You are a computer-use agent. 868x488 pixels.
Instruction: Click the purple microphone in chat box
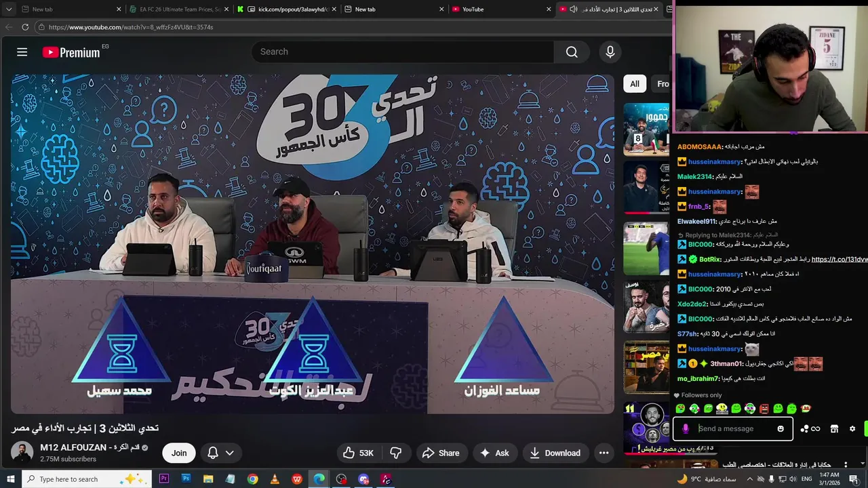[x=686, y=428]
